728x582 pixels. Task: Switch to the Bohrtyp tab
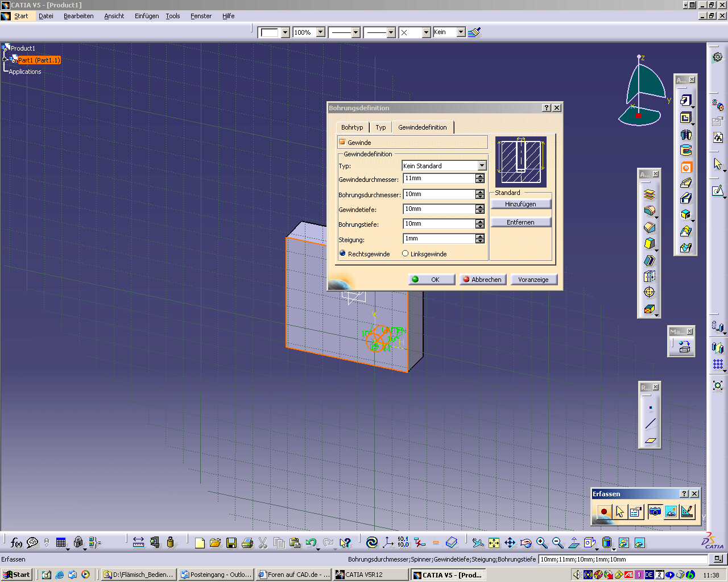click(352, 127)
